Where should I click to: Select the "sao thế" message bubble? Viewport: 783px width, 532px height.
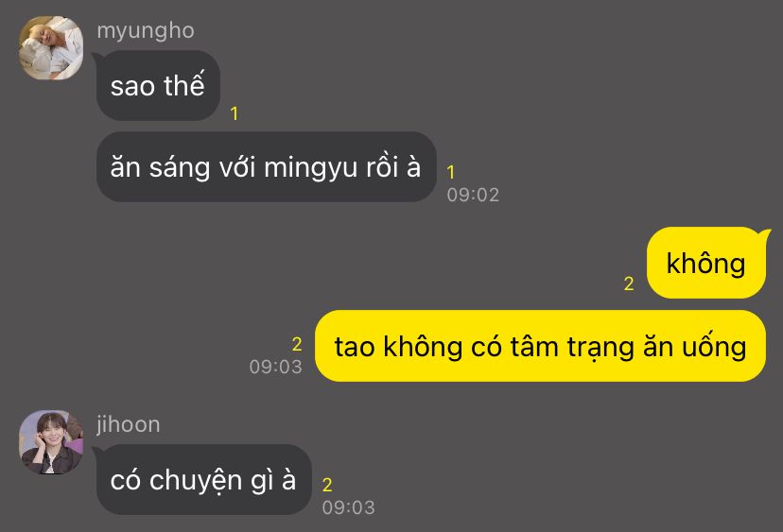pyautogui.click(x=158, y=85)
